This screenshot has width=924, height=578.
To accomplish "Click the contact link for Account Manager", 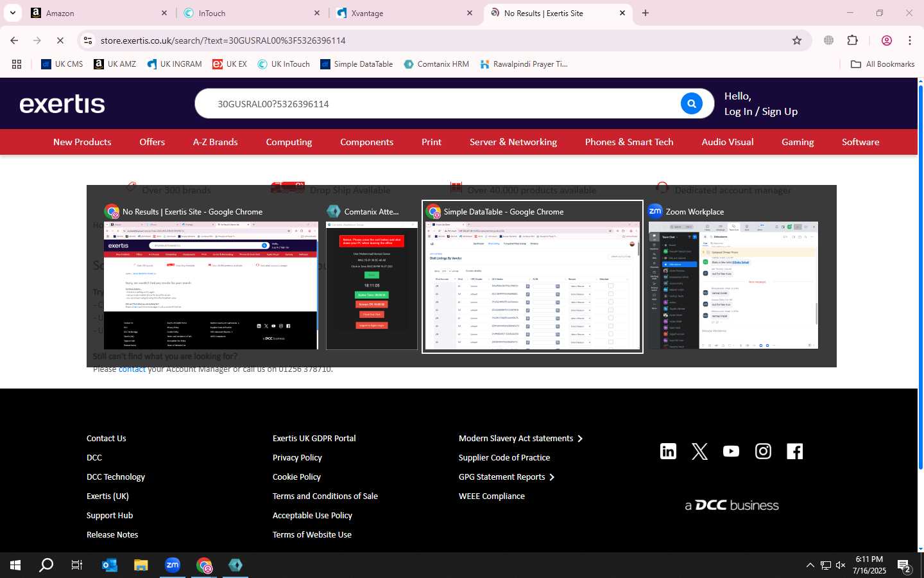I will (x=132, y=369).
